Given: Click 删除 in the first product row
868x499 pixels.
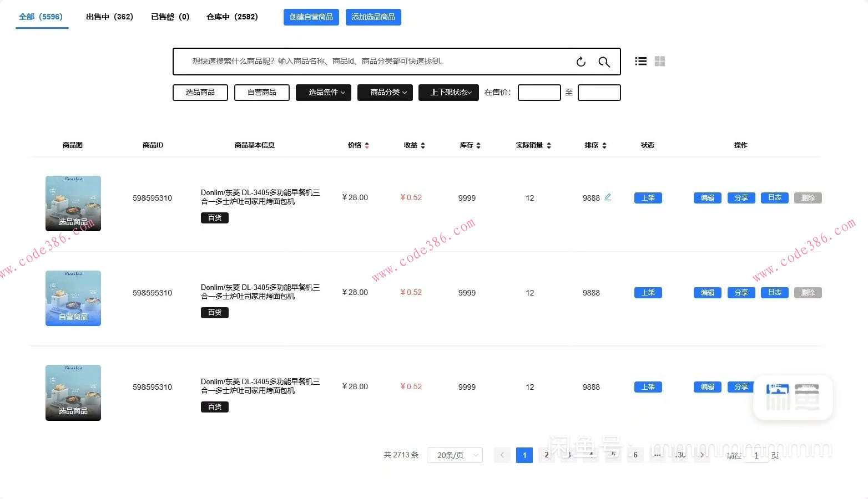Looking at the screenshot, I should tap(808, 198).
